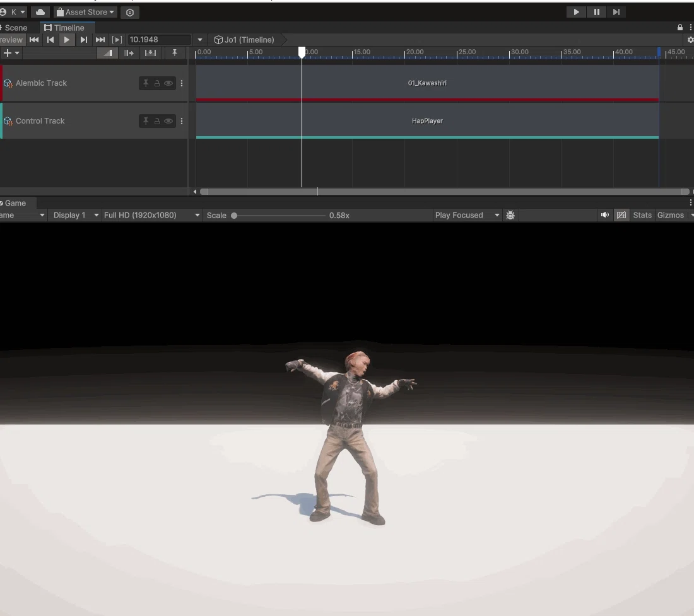Click the timeline playhead handle
694x616 pixels.
tap(302, 52)
